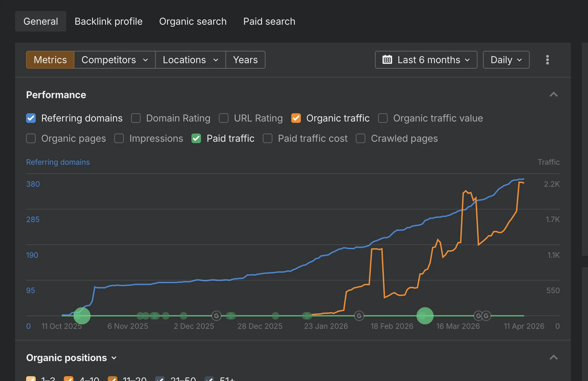Open the Locations dropdown
This screenshot has width=588, height=381.
click(190, 60)
